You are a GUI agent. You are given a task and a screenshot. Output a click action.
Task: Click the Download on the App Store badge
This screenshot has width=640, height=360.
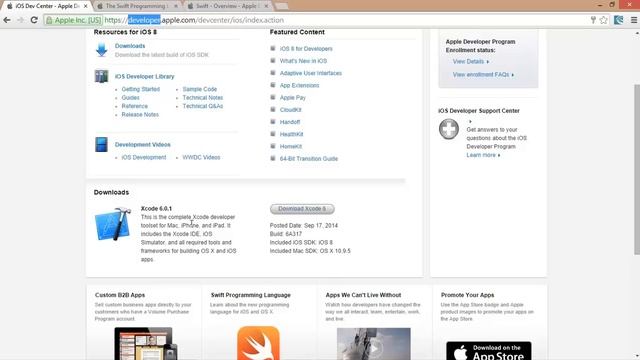(x=489, y=351)
